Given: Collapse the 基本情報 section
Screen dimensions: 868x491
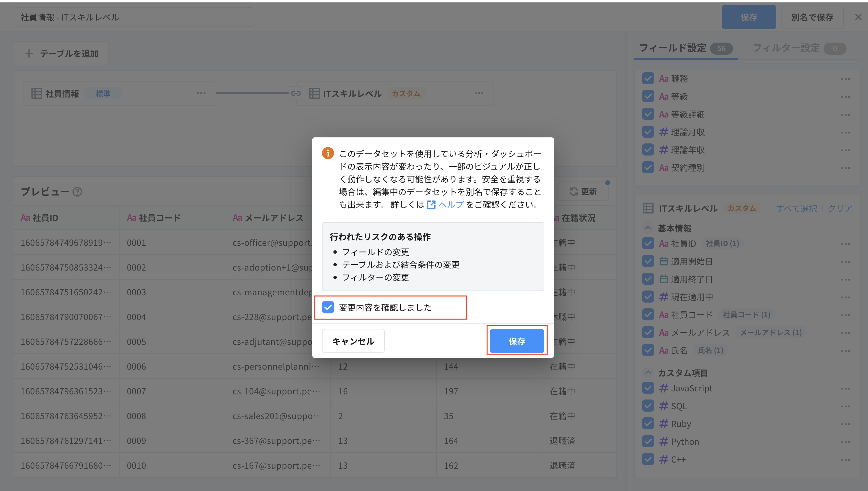Looking at the screenshot, I should click(x=648, y=228).
